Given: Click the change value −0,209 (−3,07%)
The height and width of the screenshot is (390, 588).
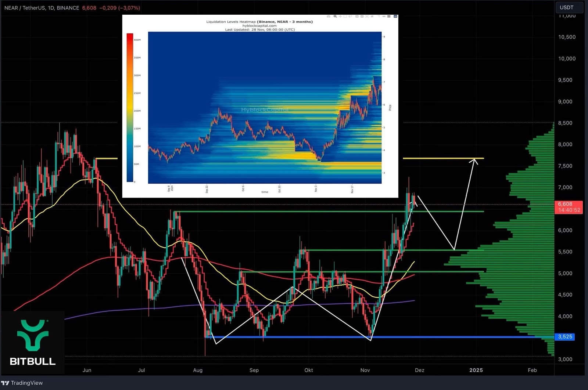Looking at the screenshot, I should (x=120, y=8).
